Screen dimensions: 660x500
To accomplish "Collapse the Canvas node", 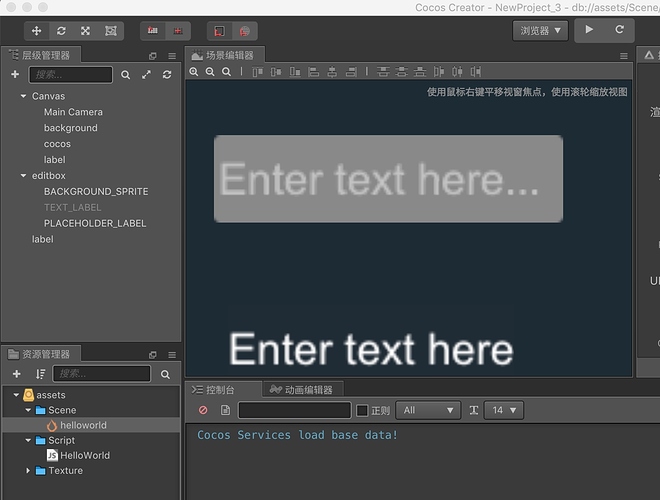I will (x=23, y=96).
